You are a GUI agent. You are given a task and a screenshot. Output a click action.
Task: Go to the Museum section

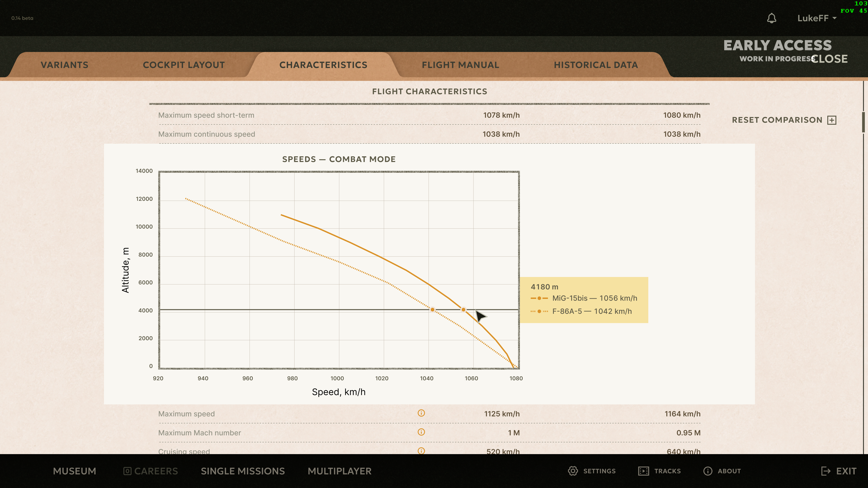tap(74, 471)
